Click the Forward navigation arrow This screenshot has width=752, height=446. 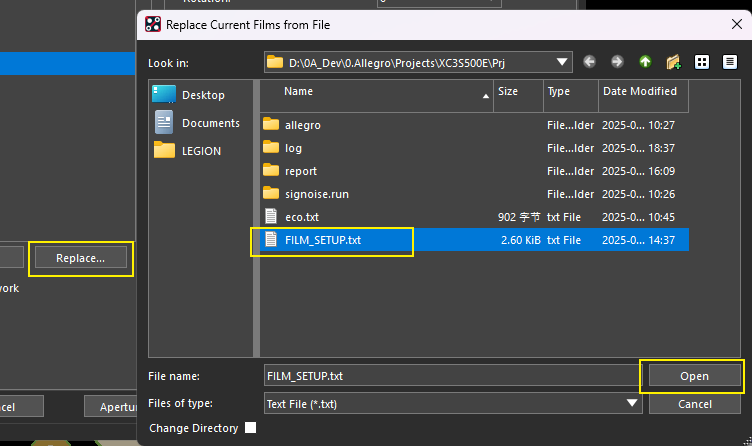click(617, 62)
